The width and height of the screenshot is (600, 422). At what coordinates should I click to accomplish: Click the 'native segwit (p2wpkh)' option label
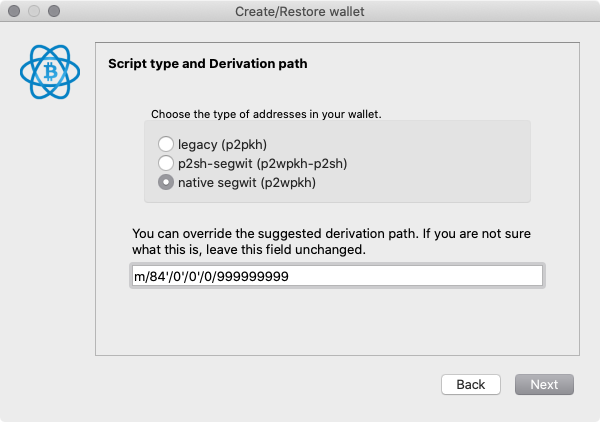[x=247, y=183]
